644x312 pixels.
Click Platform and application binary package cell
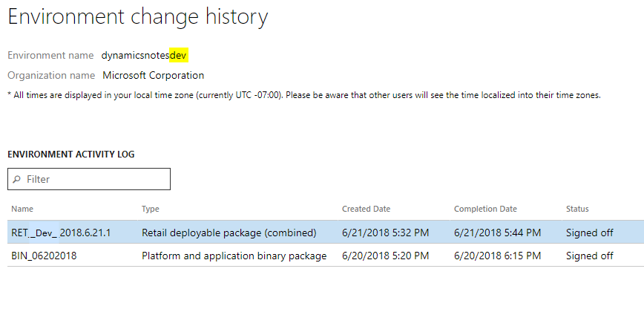click(x=234, y=256)
